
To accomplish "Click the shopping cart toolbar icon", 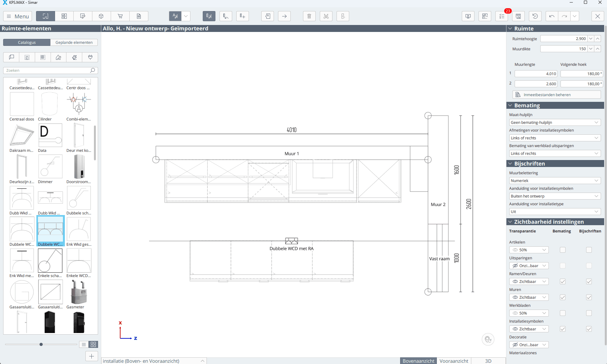I will (x=120, y=16).
